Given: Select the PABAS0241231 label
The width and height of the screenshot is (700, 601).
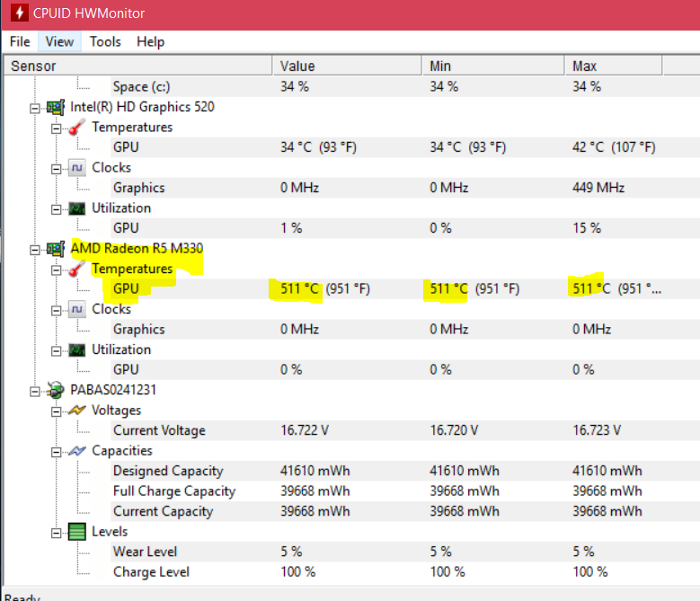Looking at the screenshot, I should (x=113, y=390).
